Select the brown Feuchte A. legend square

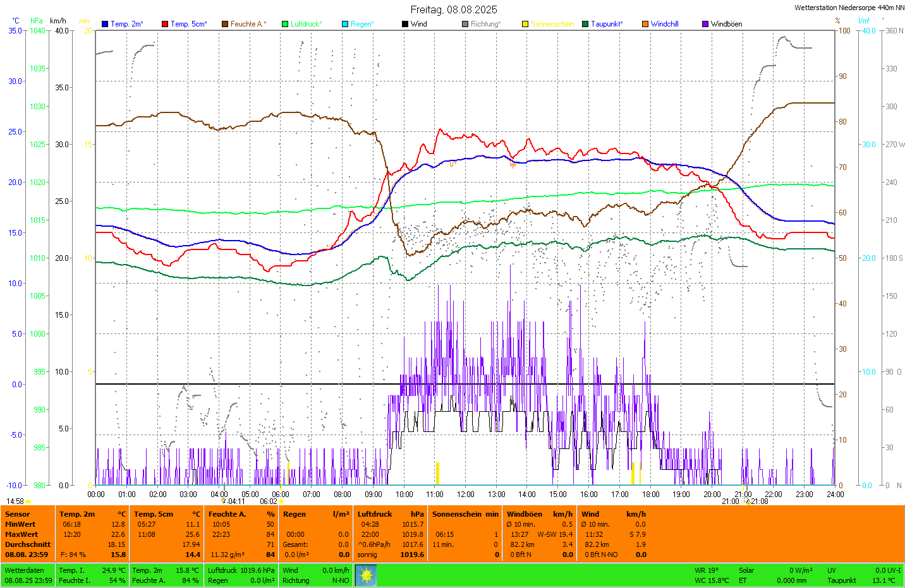click(x=225, y=24)
